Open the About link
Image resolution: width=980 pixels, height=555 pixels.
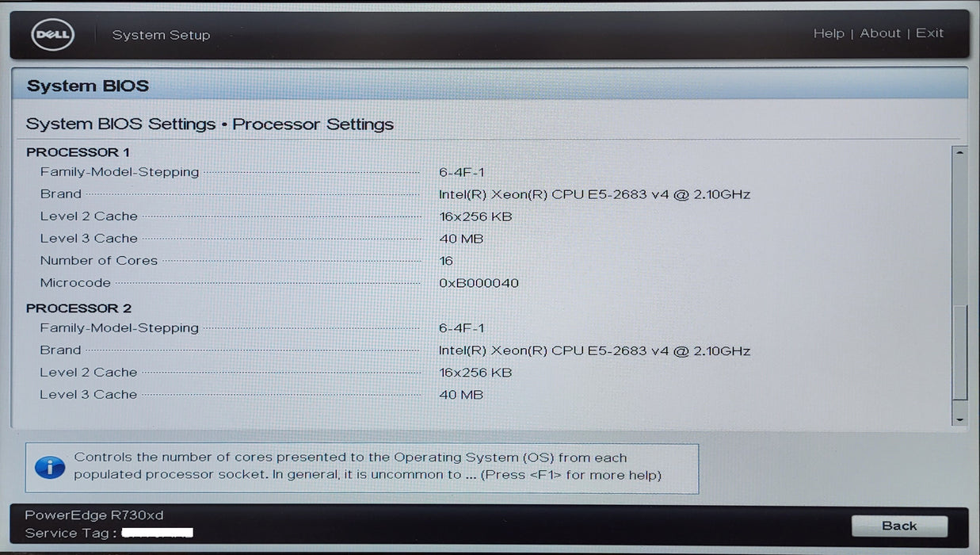[880, 33]
